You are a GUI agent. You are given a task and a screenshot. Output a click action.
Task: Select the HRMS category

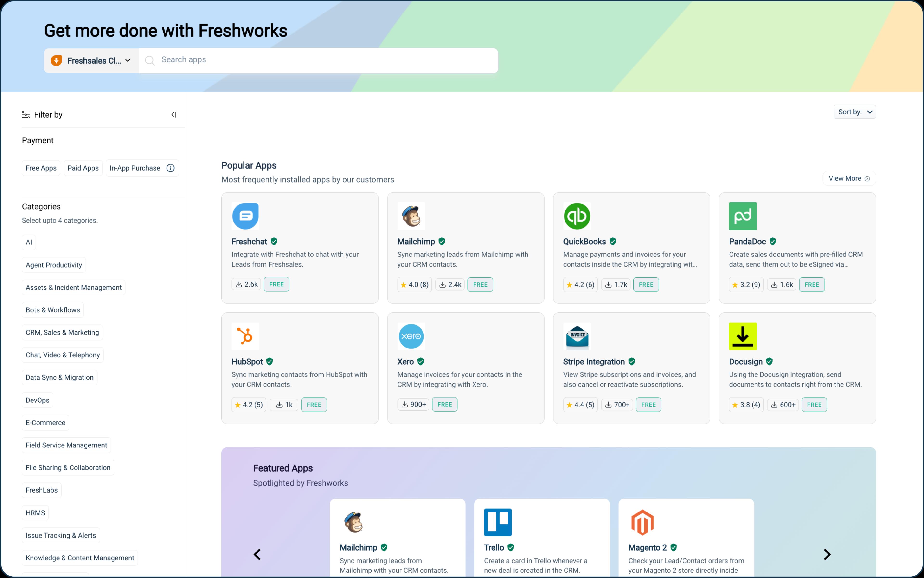[35, 513]
